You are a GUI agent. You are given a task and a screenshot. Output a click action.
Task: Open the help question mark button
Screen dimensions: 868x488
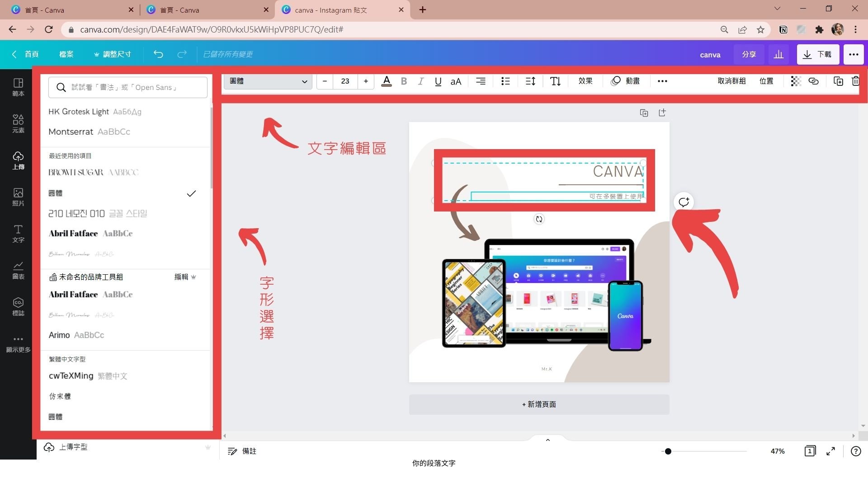point(856,451)
